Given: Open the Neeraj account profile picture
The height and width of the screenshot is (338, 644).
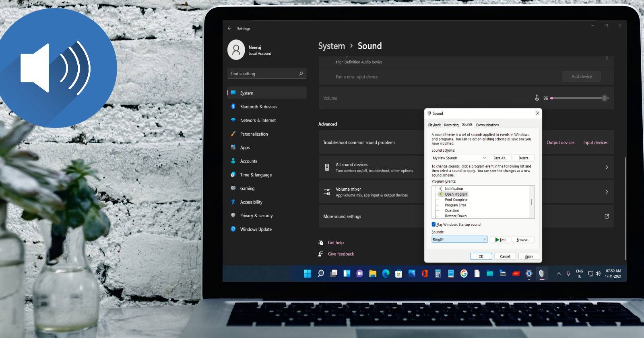Looking at the screenshot, I should click(x=236, y=50).
